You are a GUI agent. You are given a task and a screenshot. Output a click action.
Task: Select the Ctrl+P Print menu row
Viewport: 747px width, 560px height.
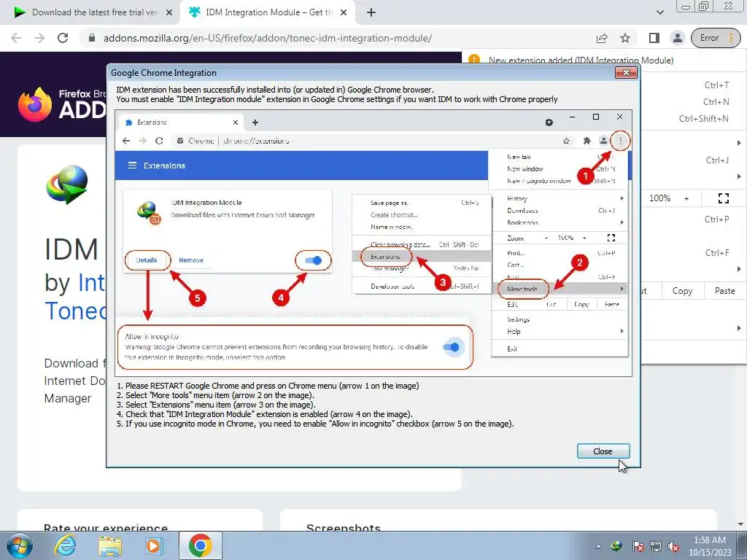[x=694, y=219]
